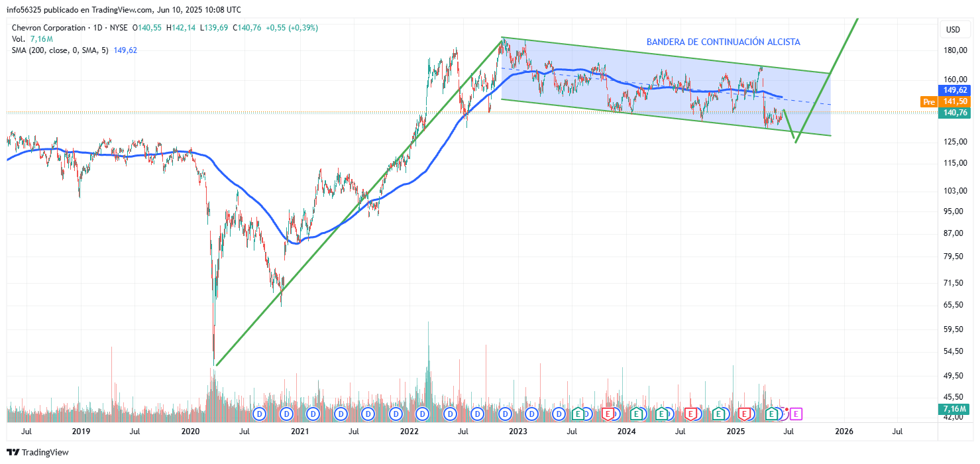This screenshot has height=464, width=980.
Task: Click the 2022 label on time axis
Action: [409, 432]
